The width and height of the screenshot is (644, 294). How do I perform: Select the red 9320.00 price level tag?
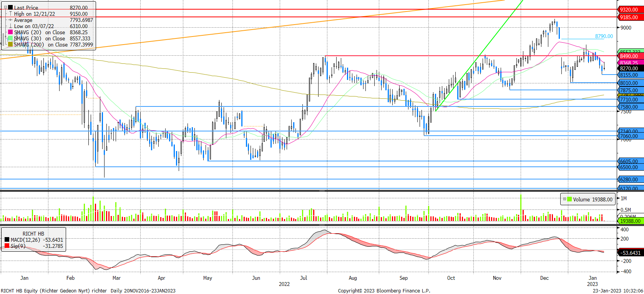(630, 10)
